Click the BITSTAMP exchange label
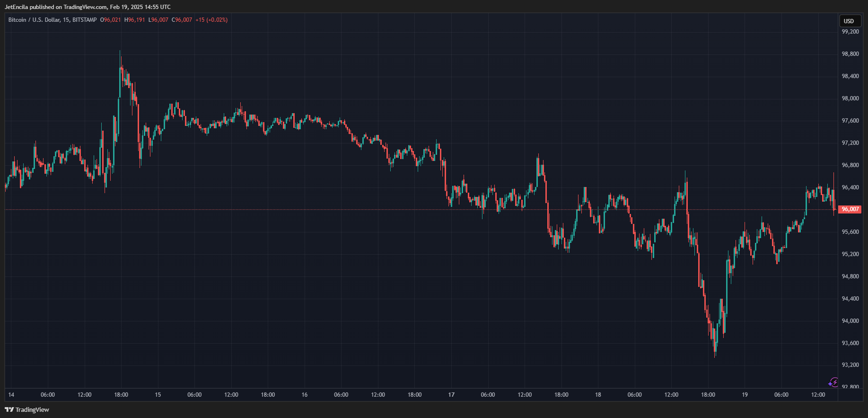 tap(85, 20)
